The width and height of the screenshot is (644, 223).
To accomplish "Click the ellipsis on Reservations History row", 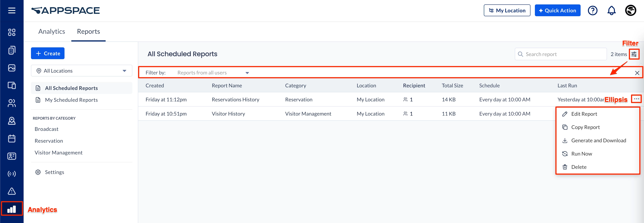I will click(636, 99).
